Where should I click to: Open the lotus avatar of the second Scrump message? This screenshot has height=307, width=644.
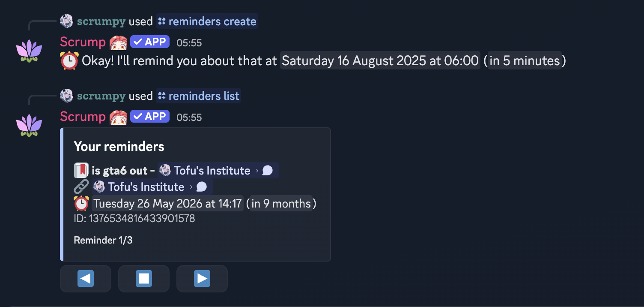[x=29, y=125]
